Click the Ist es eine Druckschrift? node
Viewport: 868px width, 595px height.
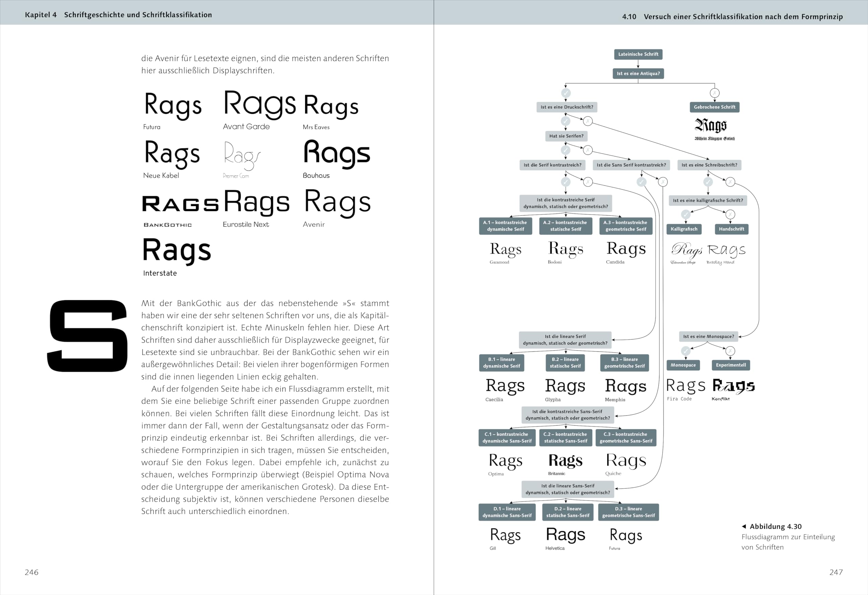[567, 107]
